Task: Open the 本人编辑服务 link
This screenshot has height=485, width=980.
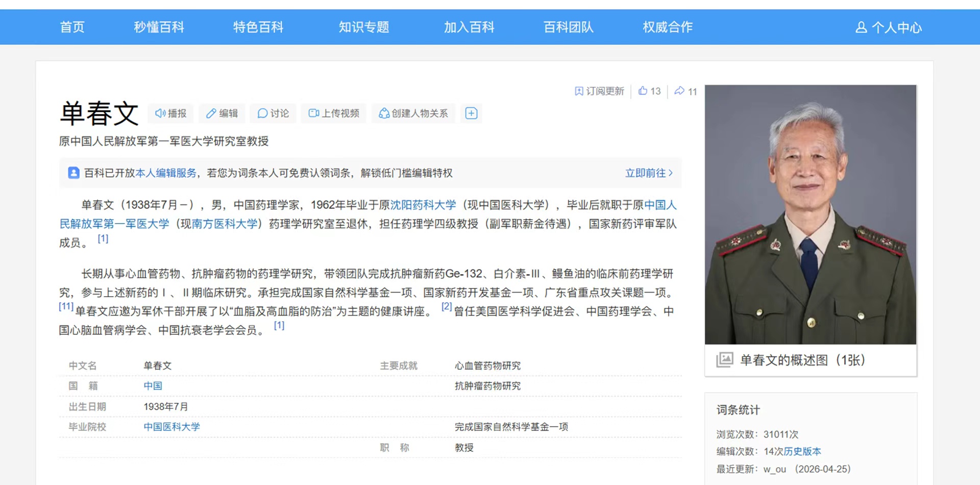Action: pyautogui.click(x=166, y=173)
